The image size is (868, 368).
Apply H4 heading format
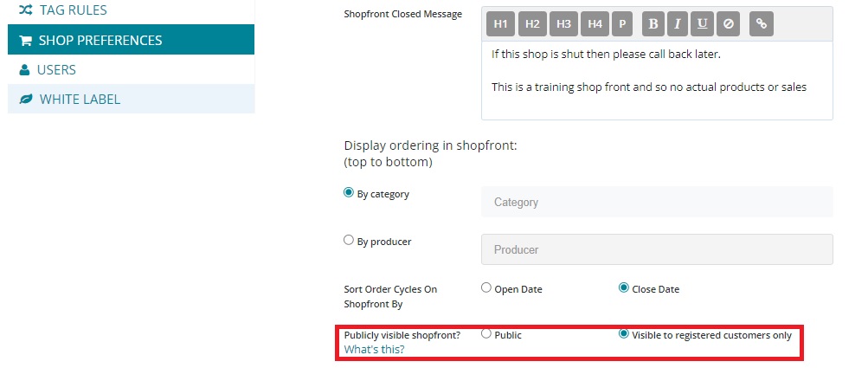click(x=595, y=24)
